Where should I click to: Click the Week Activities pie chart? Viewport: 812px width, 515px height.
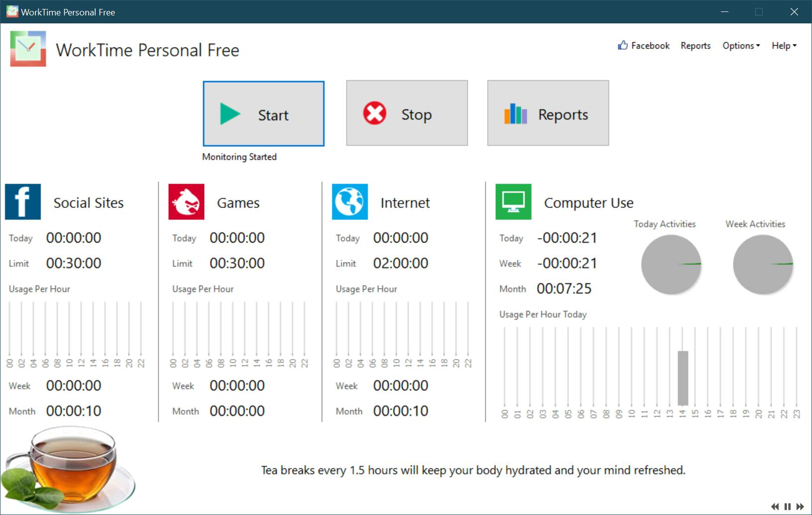[763, 264]
